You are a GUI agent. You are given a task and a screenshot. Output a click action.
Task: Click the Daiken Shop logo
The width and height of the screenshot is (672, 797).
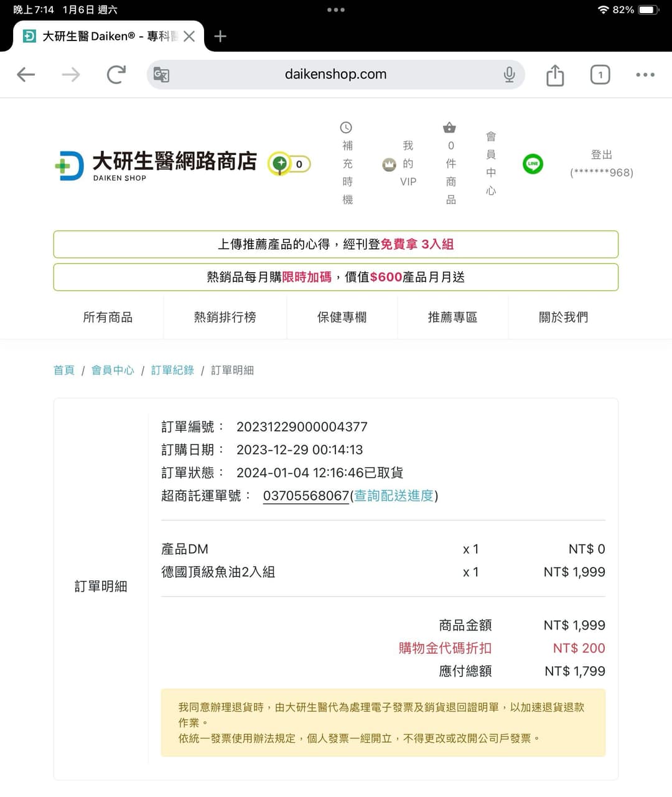156,165
